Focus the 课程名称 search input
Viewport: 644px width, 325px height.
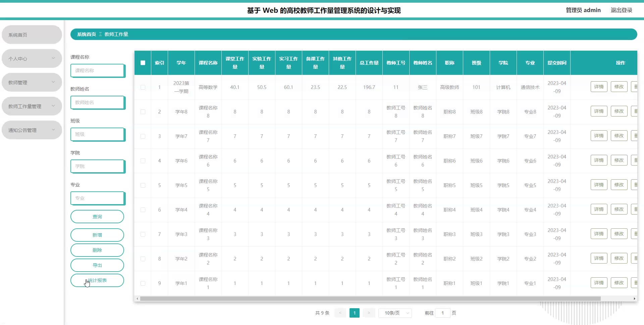[x=98, y=71]
